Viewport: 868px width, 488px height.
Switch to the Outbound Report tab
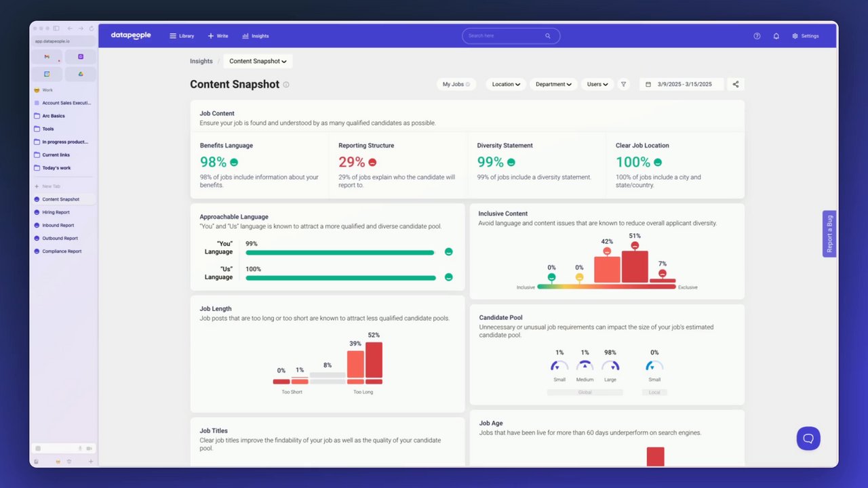(x=64, y=238)
